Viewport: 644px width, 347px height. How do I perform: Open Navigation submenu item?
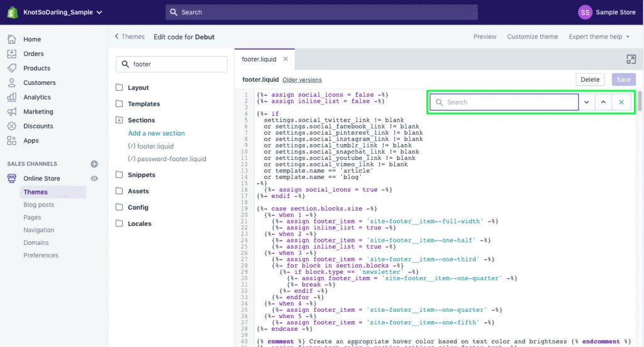[38, 230]
